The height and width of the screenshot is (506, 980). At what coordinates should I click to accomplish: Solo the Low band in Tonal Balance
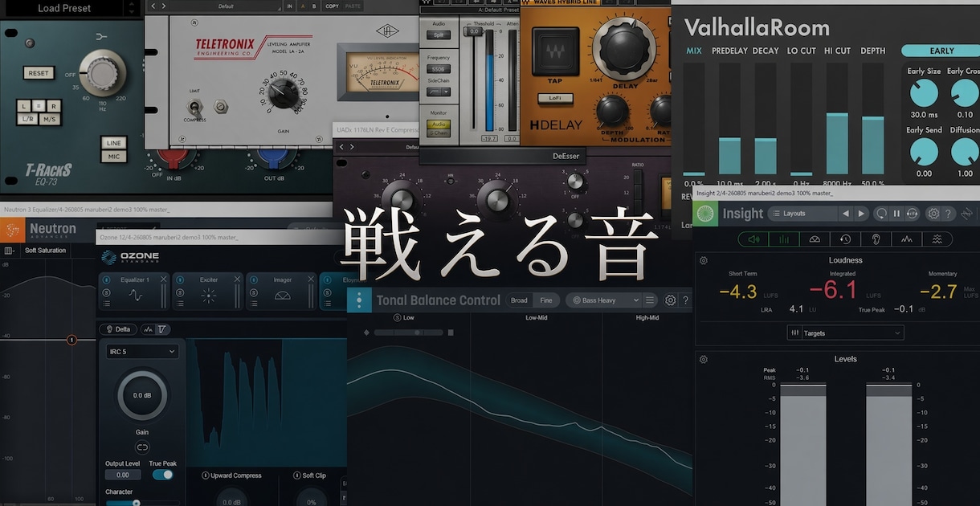coord(398,317)
